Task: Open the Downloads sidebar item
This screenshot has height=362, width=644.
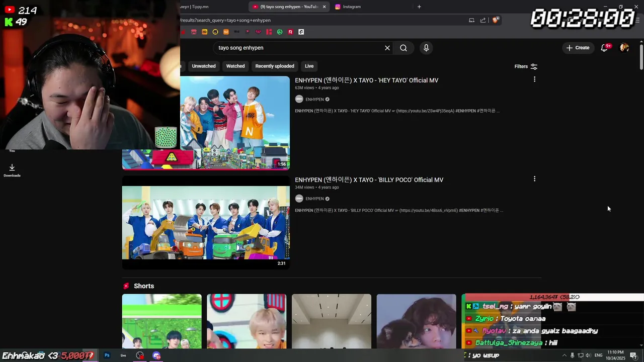Action: pyautogui.click(x=12, y=170)
